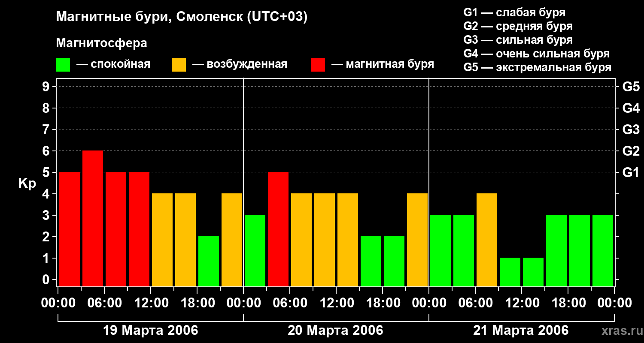The width and height of the screenshot is (644, 343).
Task: Click the 'Магнитосфера' legend heading
Action: (101, 43)
